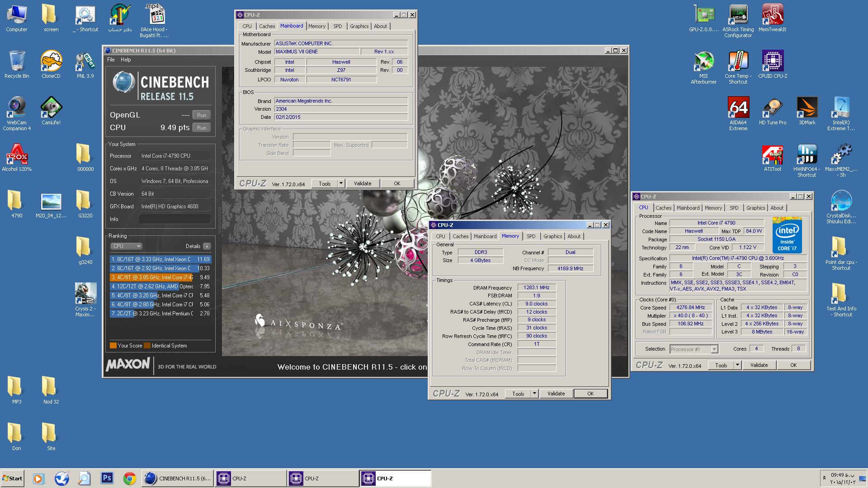
Task: Open Cinebench Help menu
Action: pyautogui.click(x=126, y=60)
